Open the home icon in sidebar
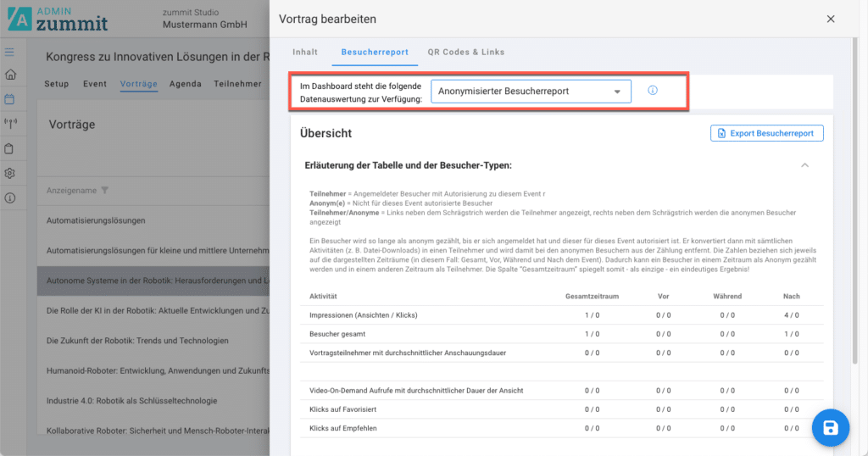Screen dimensions: 868x456 pyautogui.click(x=10, y=75)
